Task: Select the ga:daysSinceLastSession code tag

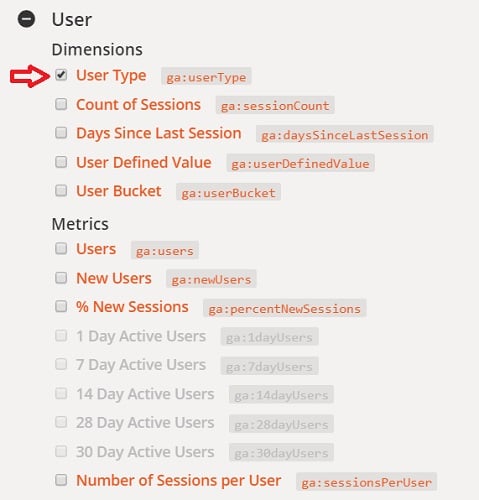Action: point(345,135)
